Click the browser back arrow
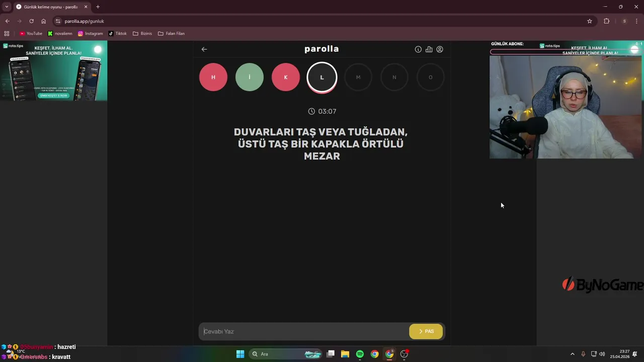 click(x=7, y=21)
